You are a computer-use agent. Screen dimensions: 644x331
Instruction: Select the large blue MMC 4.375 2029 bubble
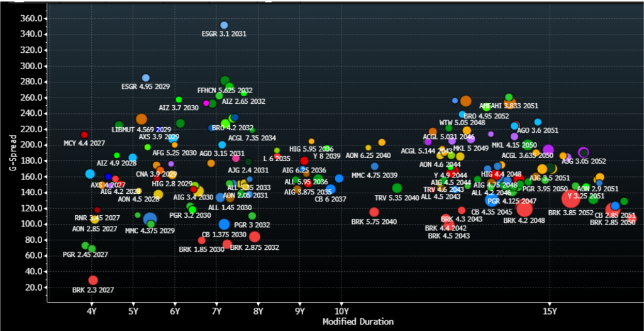click(150, 220)
